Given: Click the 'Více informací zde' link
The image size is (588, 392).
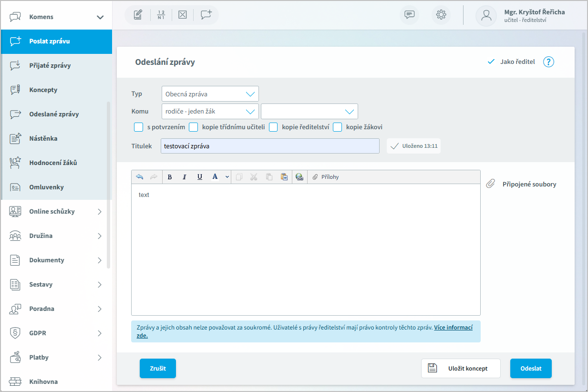Looking at the screenshot, I should (453, 328).
